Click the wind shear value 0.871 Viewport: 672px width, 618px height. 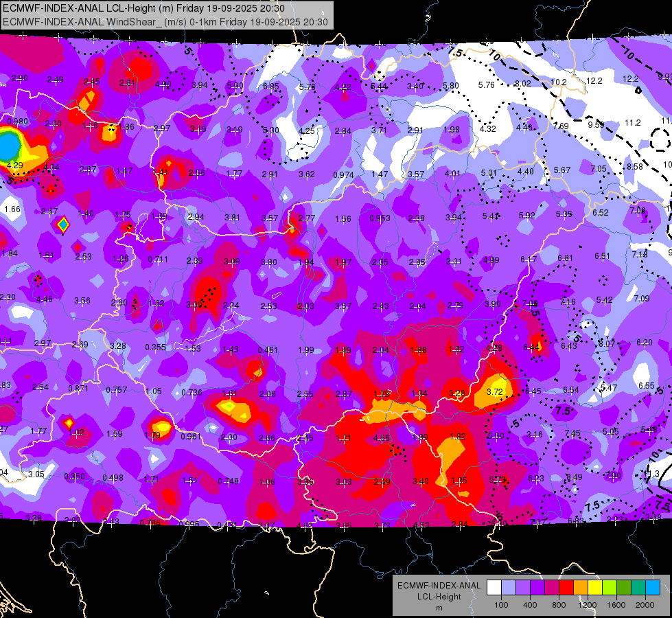click(x=78, y=388)
